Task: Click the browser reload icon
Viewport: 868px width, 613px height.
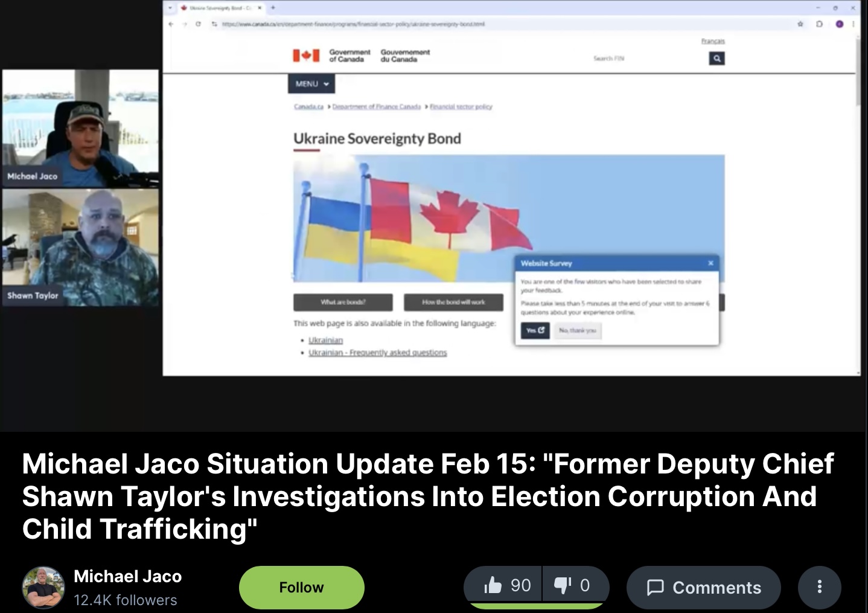Action: [199, 24]
